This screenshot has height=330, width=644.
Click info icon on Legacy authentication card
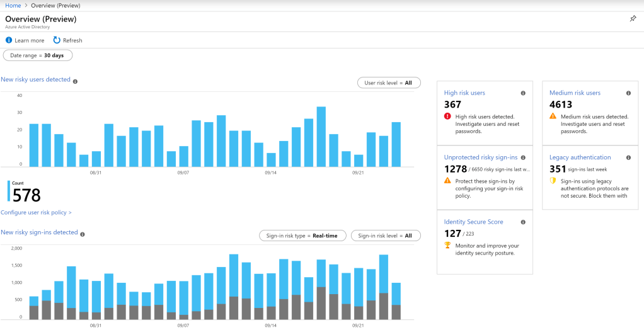(x=628, y=157)
